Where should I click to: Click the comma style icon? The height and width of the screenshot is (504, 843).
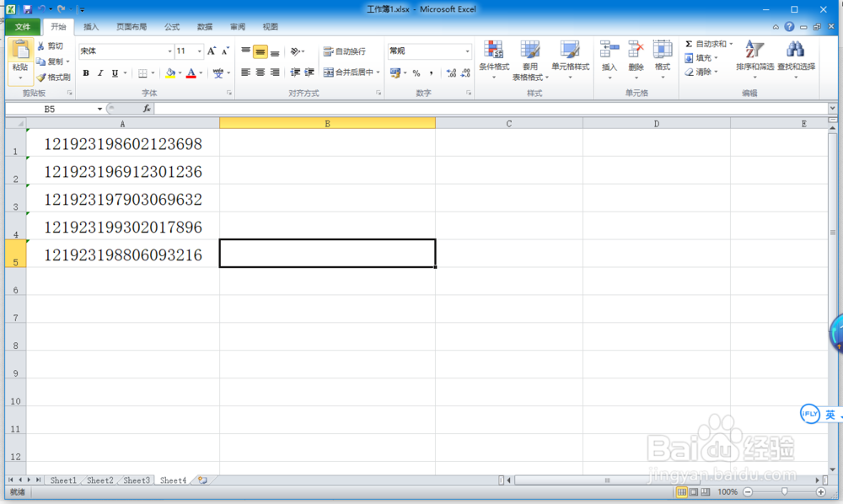[x=431, y=73]
